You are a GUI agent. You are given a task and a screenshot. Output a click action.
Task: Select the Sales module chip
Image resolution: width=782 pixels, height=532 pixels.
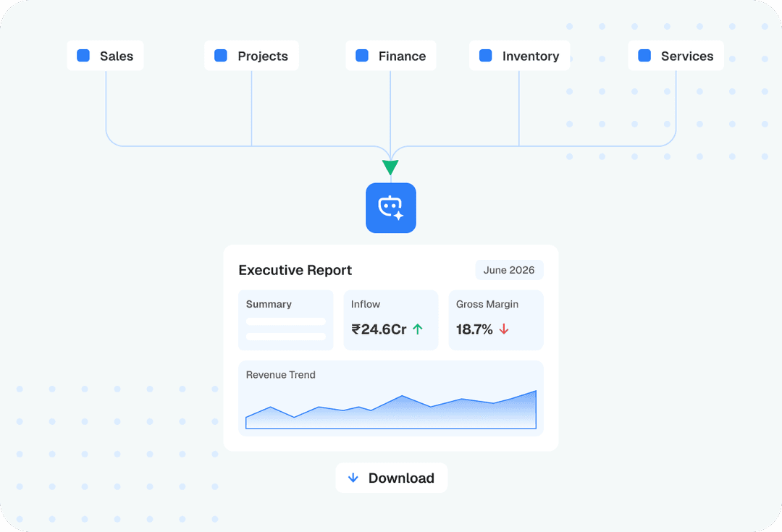pyautogui.click(x=105, y=55)
